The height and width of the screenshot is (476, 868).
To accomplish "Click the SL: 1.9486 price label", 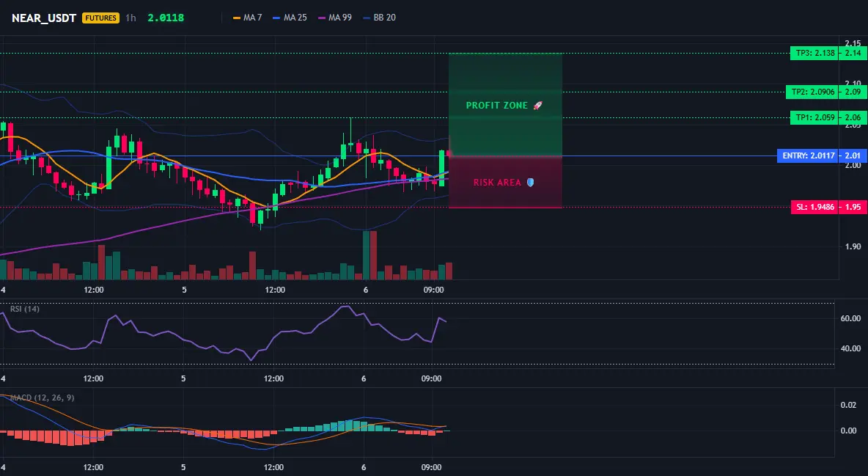I will 814,208.
